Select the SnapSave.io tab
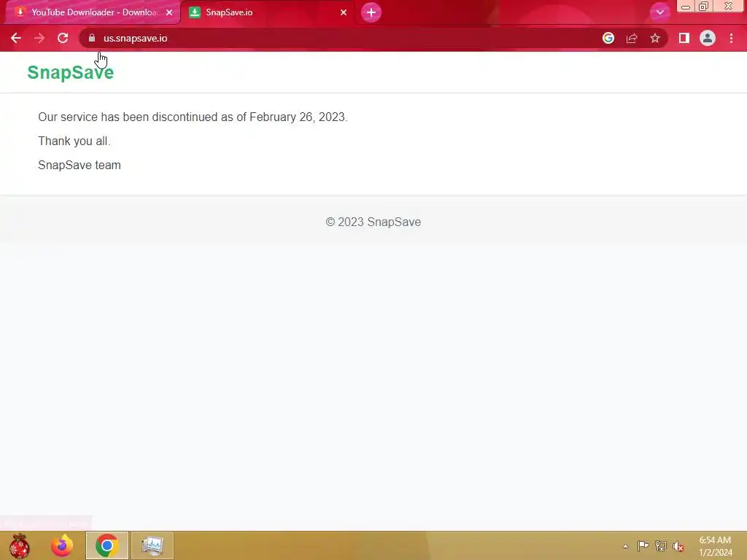747x560 pixels. pos(267,12)
